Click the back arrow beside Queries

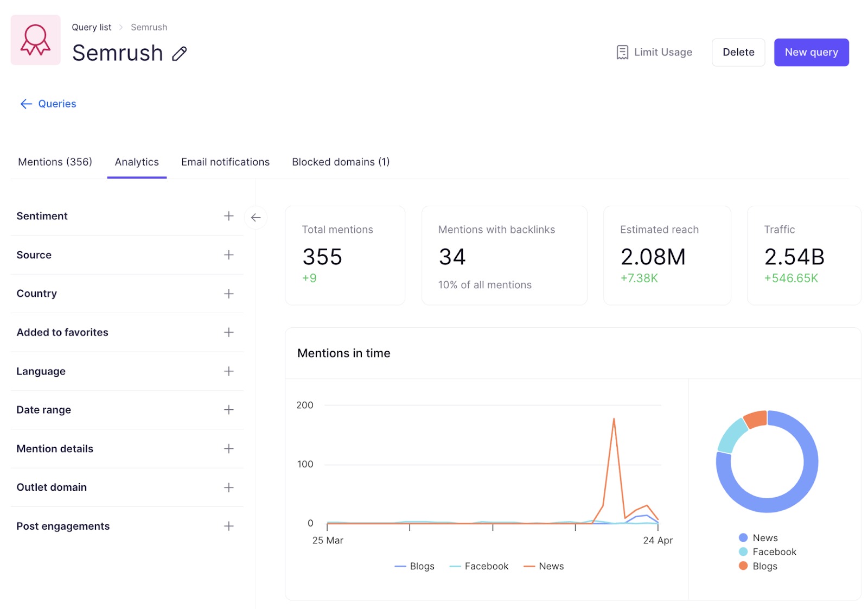[25, 104]
